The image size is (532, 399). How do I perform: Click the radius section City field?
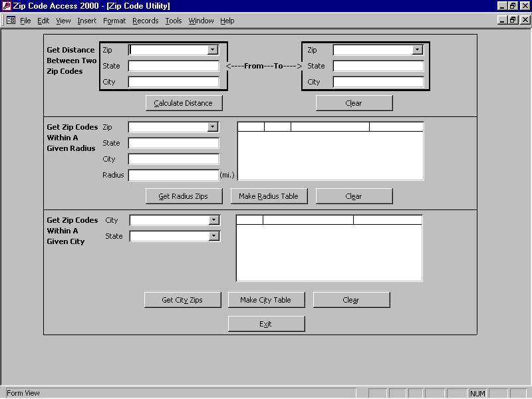point(174,159)
